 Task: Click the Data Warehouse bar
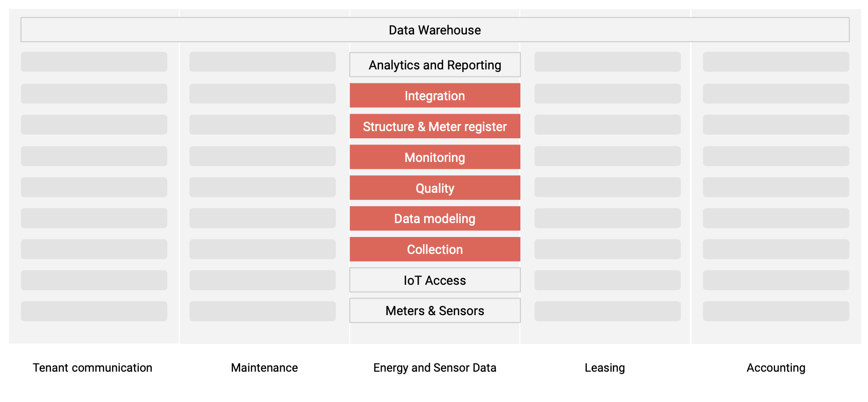[x=435, y=30]
